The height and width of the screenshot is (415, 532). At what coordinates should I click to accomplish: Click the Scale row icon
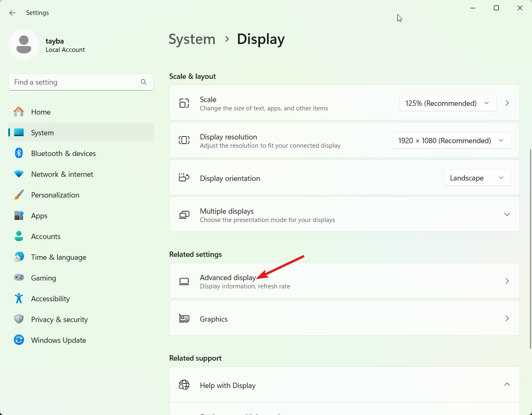[184, 103]
